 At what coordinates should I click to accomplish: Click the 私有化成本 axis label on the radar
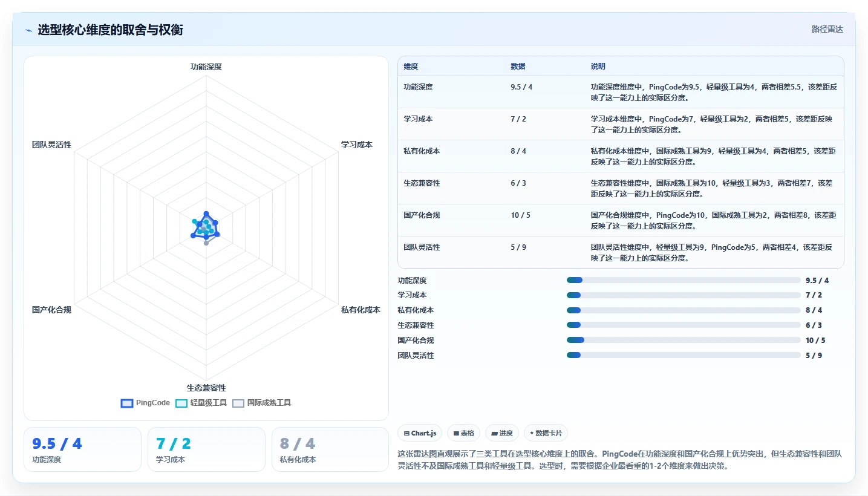point(361,310)
